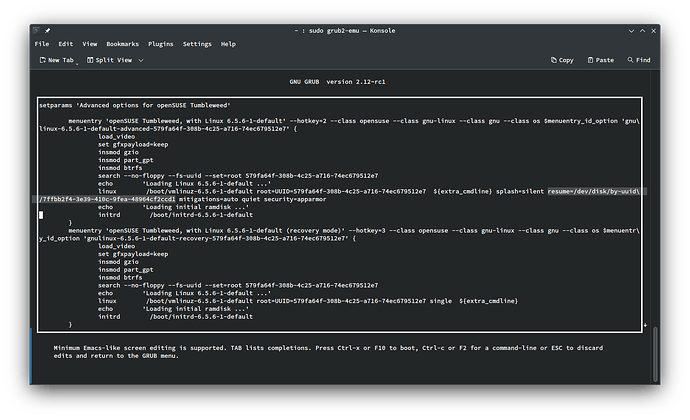Click the first 'insmod gzio' line
Screen dimensions: 690x420
point(118,152)
